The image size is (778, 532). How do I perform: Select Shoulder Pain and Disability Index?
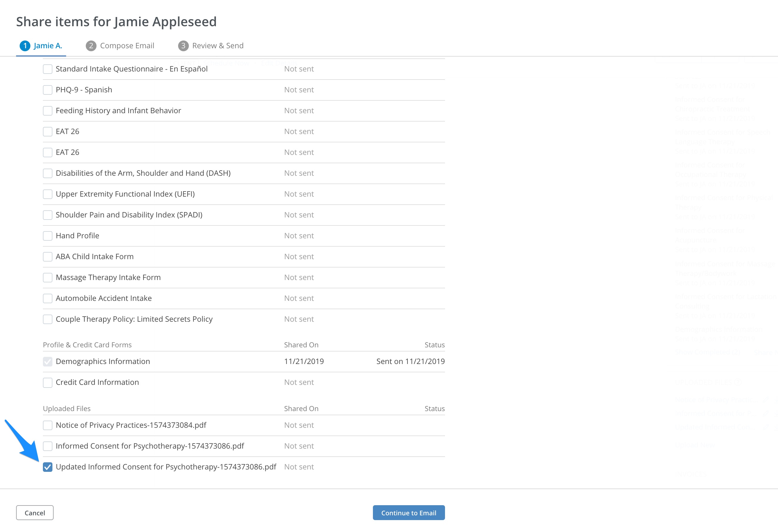pyautogui.click(x=48, y=215)
